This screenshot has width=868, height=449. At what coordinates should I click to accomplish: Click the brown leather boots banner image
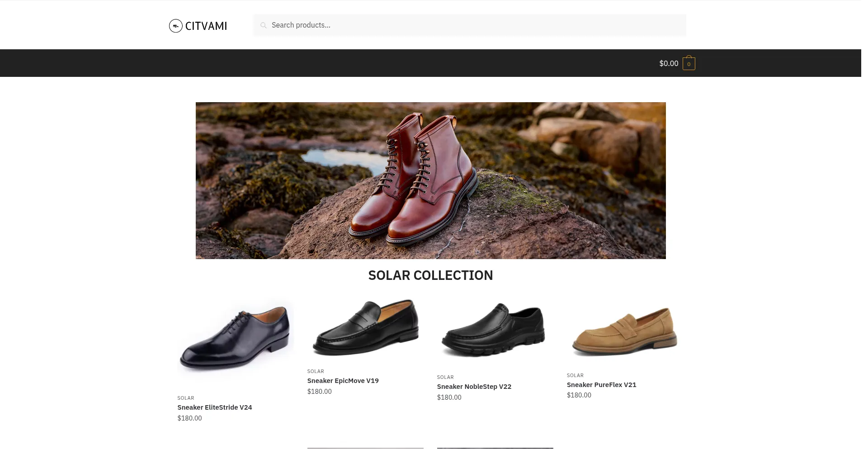tap(430, 180)
